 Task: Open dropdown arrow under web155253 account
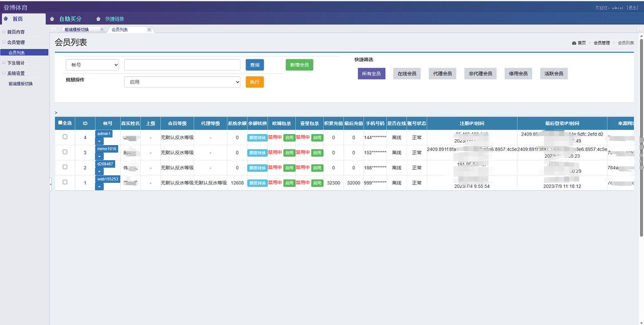pos(99,187)
